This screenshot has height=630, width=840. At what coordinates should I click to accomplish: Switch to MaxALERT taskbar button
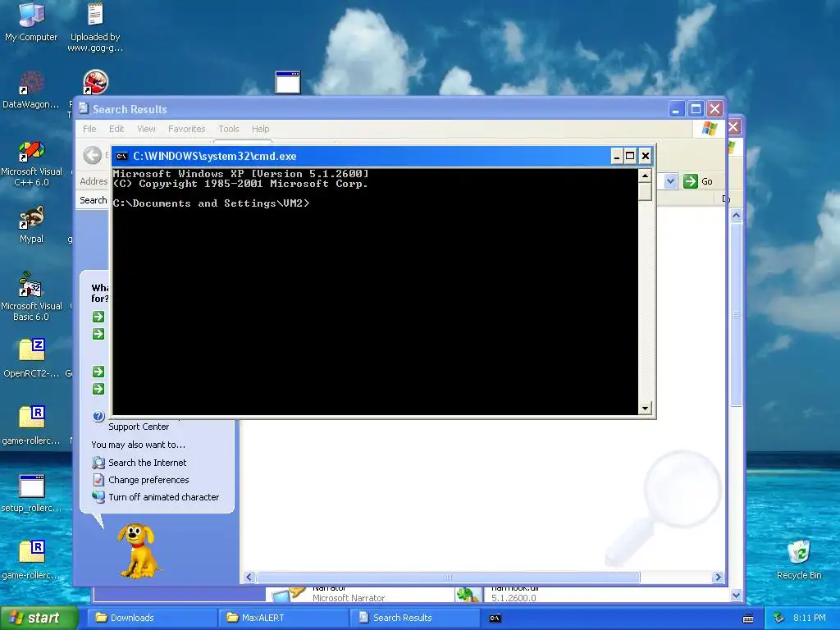[282, 618]
